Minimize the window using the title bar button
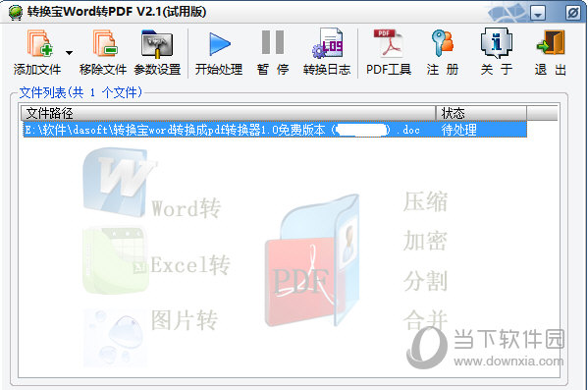 click(538, 13)
